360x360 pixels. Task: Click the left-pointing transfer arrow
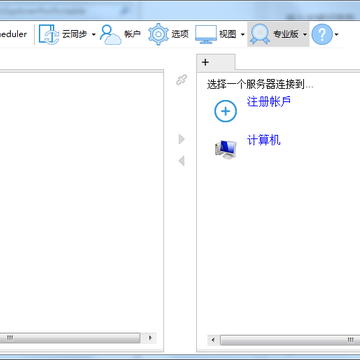click(182, 161)
